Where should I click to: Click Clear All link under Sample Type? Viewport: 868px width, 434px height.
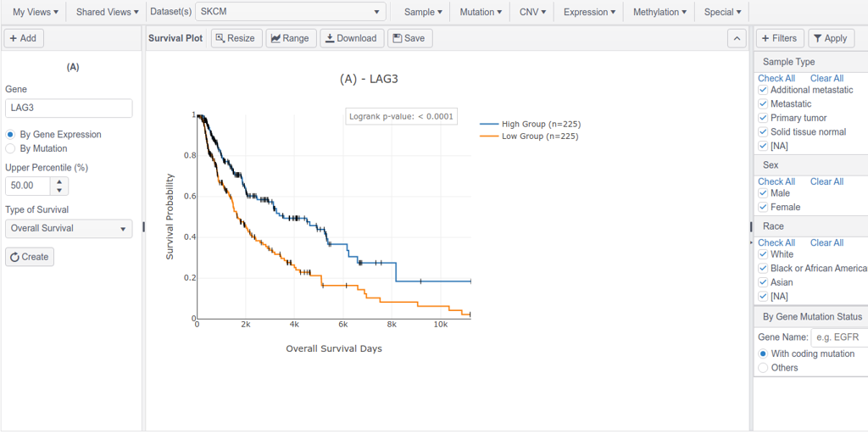826,78
